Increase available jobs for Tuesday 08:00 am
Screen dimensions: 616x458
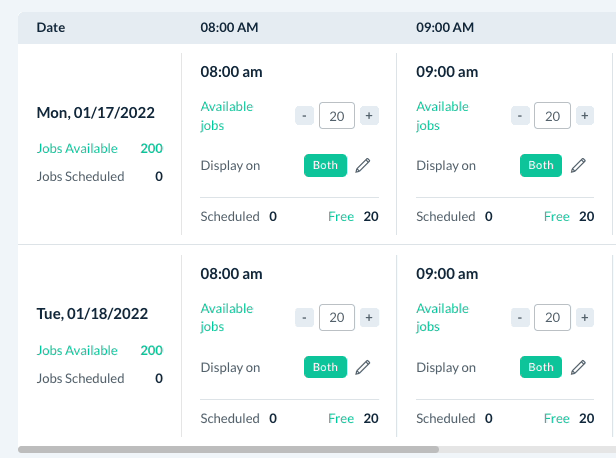click(x=369, y=318)
